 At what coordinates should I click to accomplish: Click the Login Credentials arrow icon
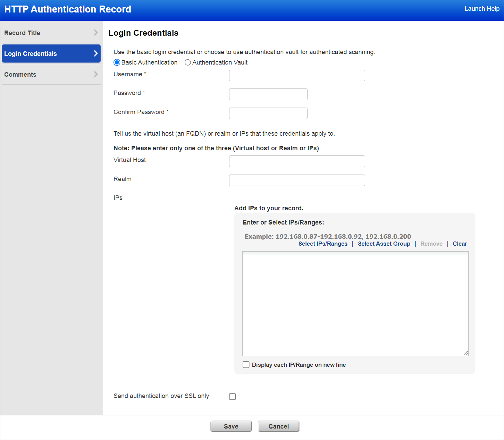96,53
